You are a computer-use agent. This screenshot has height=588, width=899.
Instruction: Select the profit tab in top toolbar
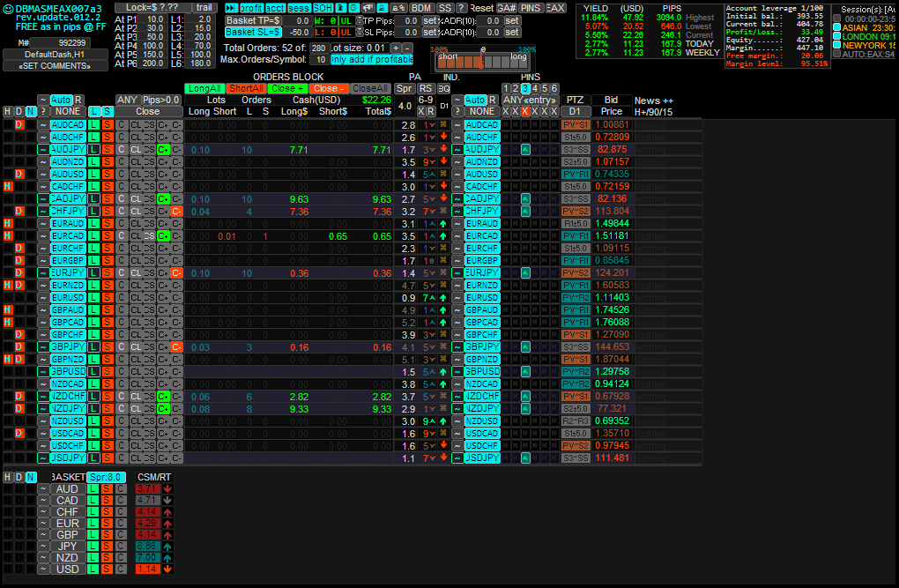point(251,8)
